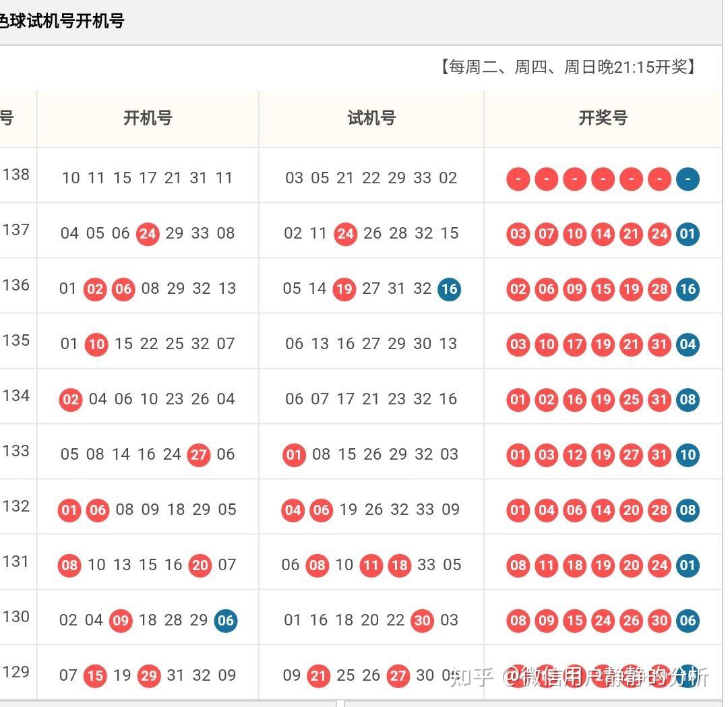Click the blue placeholder ball in row 138 开奖号
Viewport: 728px width, 707px height.
[x=688, y=179]
